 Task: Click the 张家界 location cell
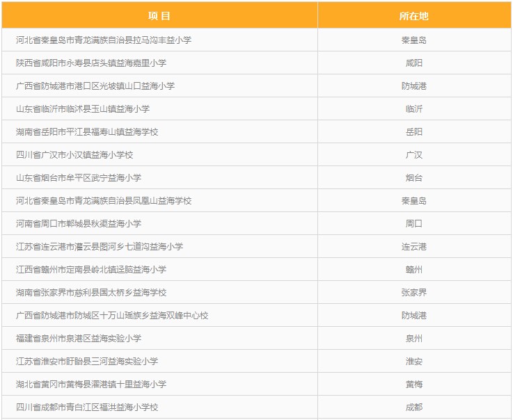[x=414, y=292]
